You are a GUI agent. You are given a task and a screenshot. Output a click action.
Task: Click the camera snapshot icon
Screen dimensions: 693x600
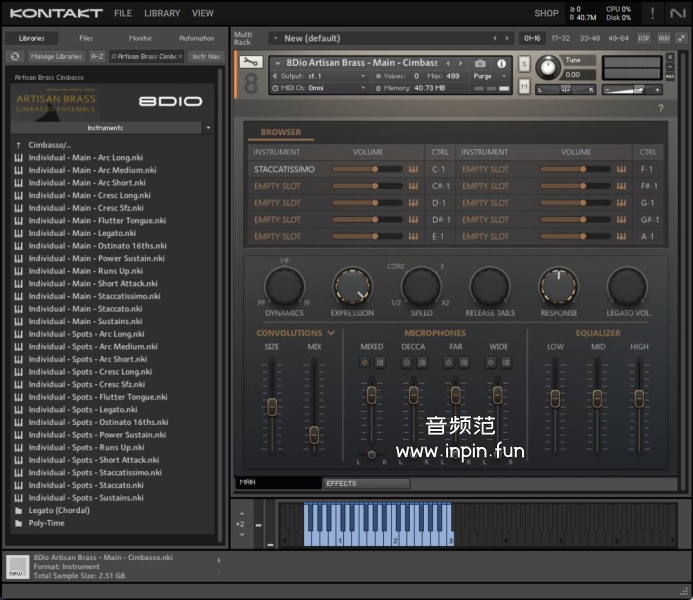point(480,63)
